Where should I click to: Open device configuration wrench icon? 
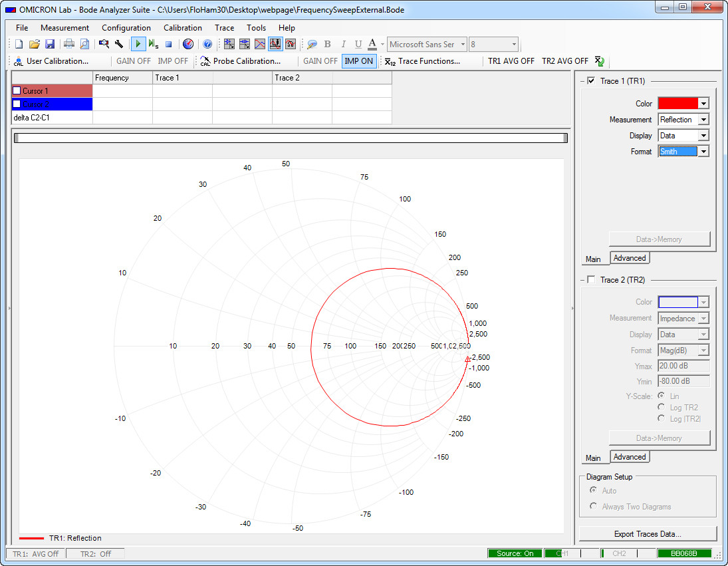(119, 44)
